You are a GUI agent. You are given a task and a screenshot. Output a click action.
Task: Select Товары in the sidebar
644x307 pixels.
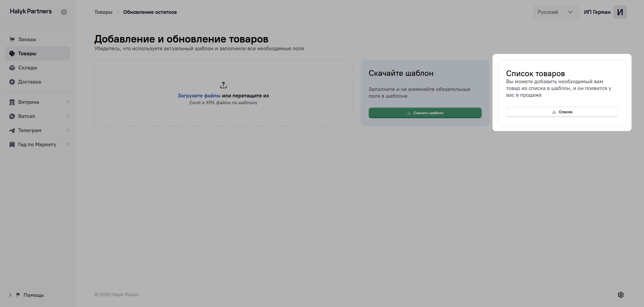coord(37,54)
